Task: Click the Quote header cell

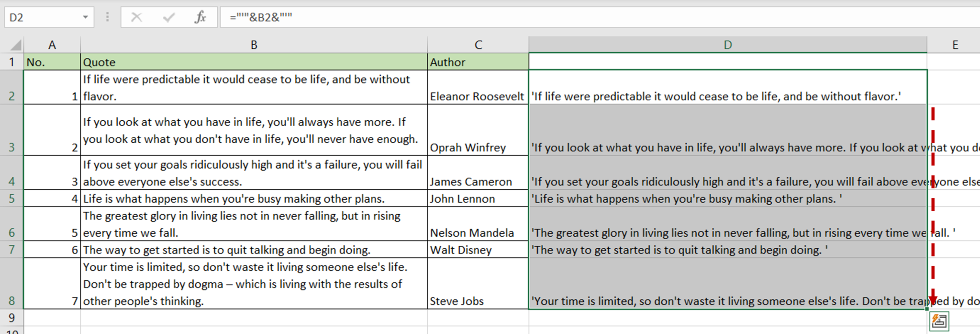Action: click(254, 62)
